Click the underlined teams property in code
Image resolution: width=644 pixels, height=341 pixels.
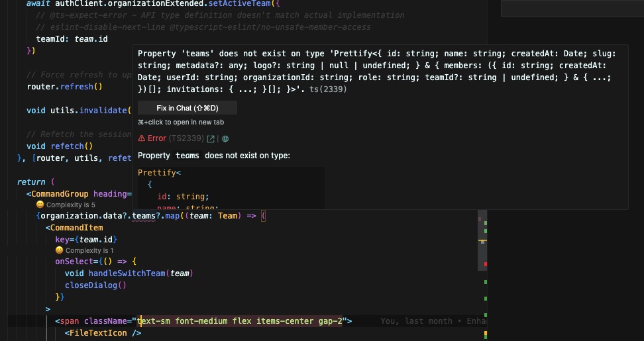pyautogui.click(x=144, y=215)
